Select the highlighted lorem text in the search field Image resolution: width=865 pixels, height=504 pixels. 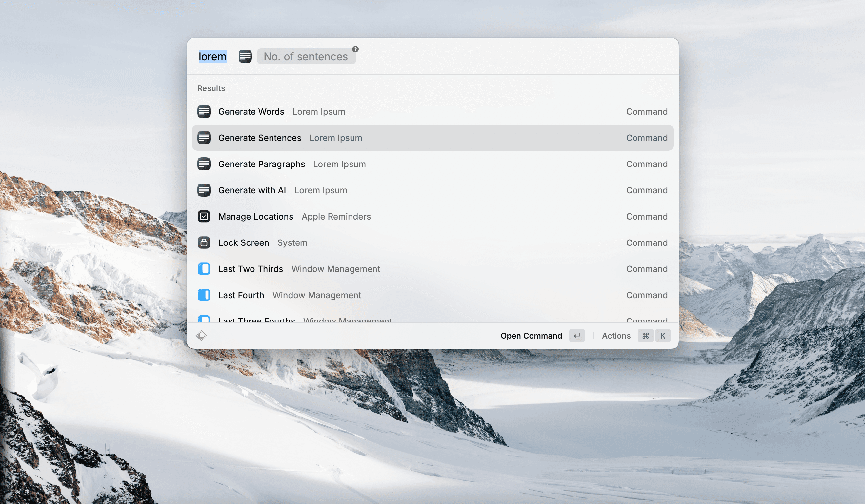212,56
